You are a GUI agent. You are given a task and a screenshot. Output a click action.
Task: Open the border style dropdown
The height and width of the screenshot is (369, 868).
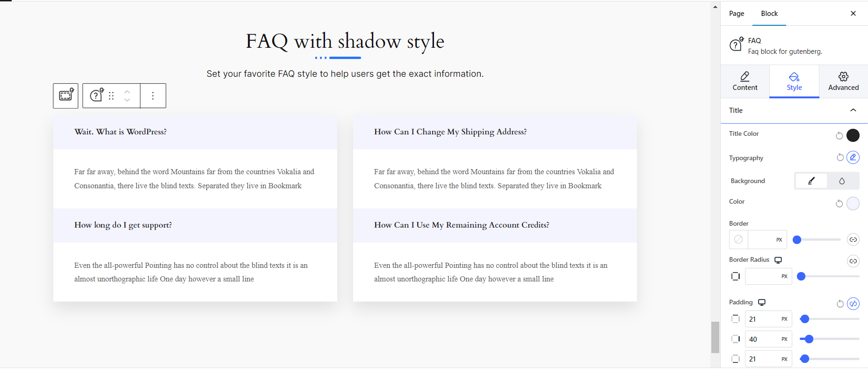point(738,239)
